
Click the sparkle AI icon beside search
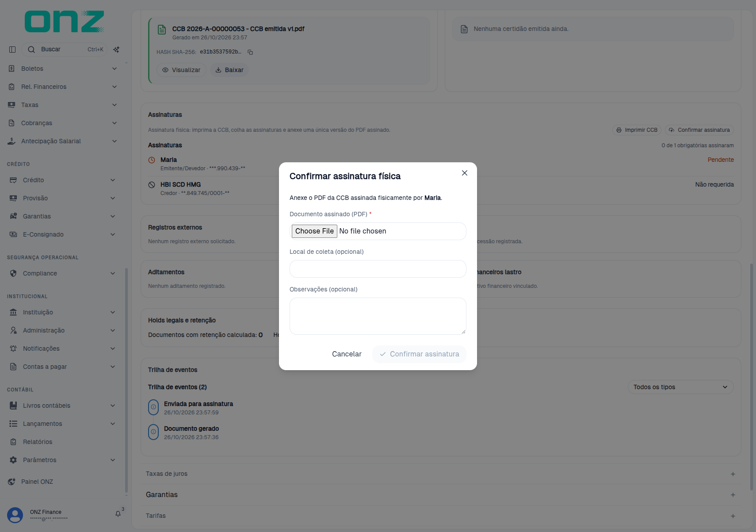[116, 50]
